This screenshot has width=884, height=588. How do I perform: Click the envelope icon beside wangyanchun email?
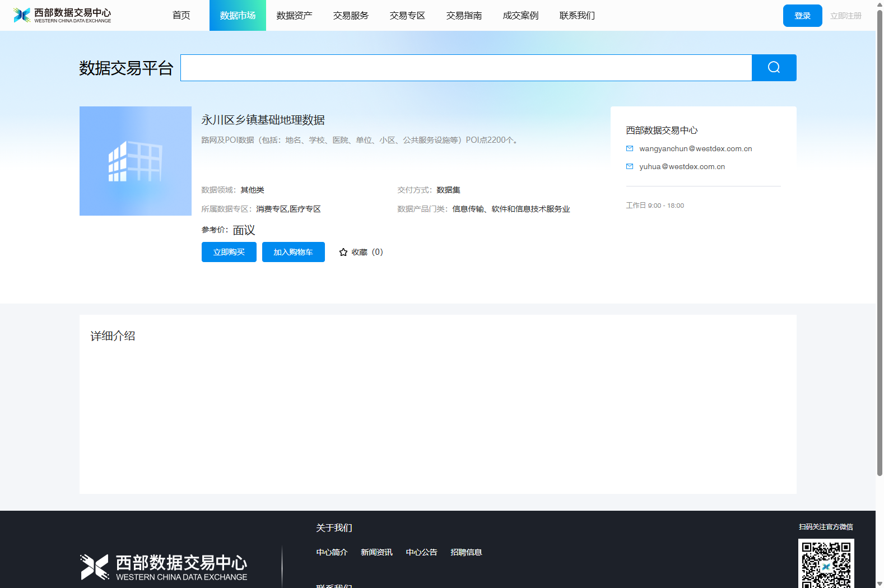(630, 148)
